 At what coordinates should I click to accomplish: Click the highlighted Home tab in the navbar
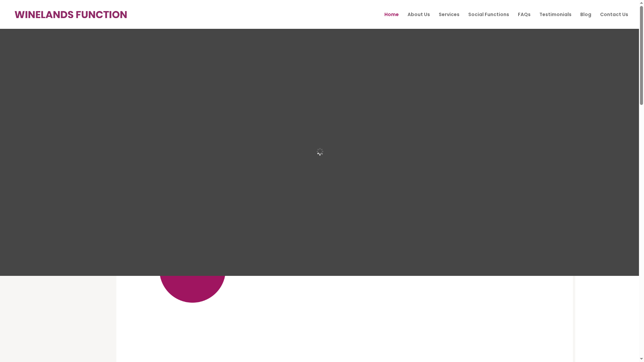pos(391,14)
